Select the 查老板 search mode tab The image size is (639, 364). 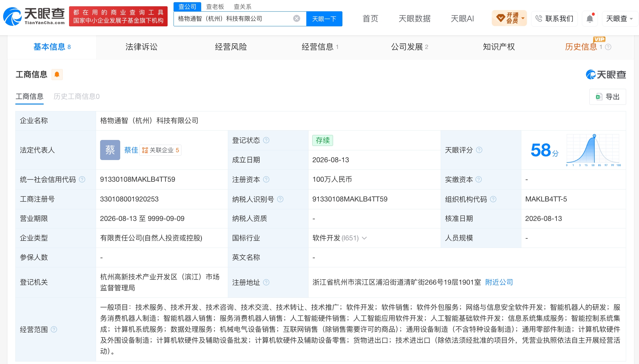[215, 7]
